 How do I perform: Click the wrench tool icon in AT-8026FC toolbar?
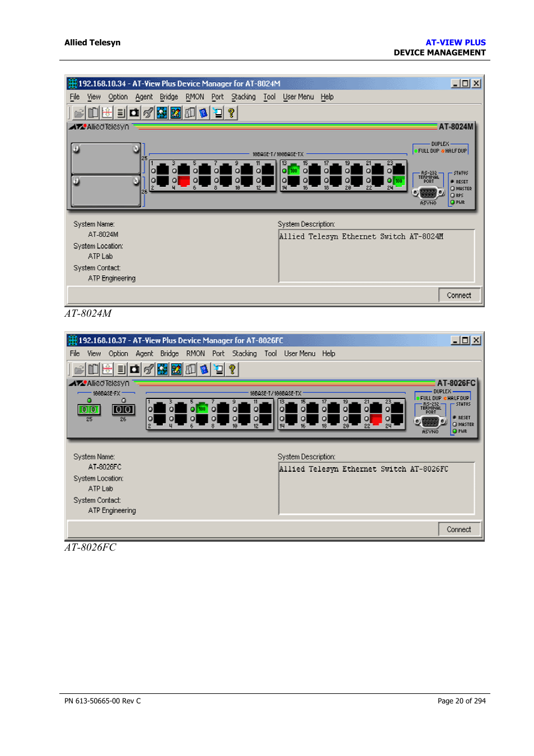click(x=149, y=369)
